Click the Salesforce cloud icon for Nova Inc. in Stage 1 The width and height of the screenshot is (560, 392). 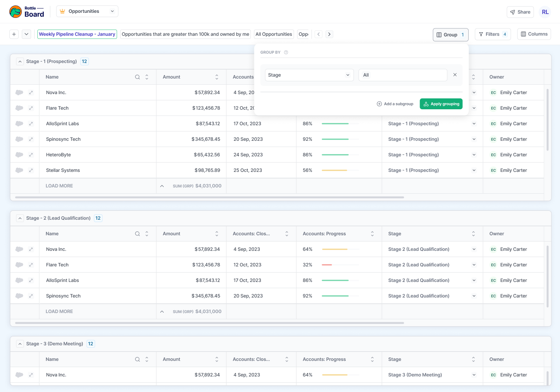(19, 93)
